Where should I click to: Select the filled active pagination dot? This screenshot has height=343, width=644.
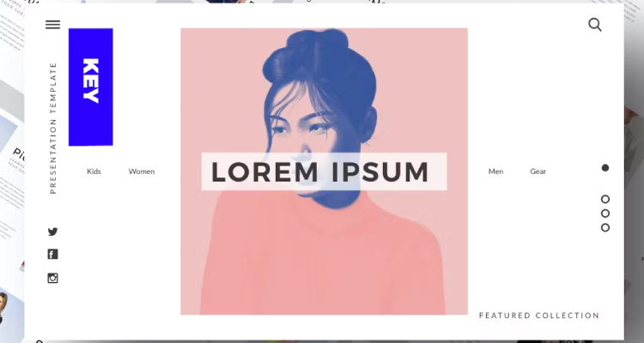tap(605, 168)
